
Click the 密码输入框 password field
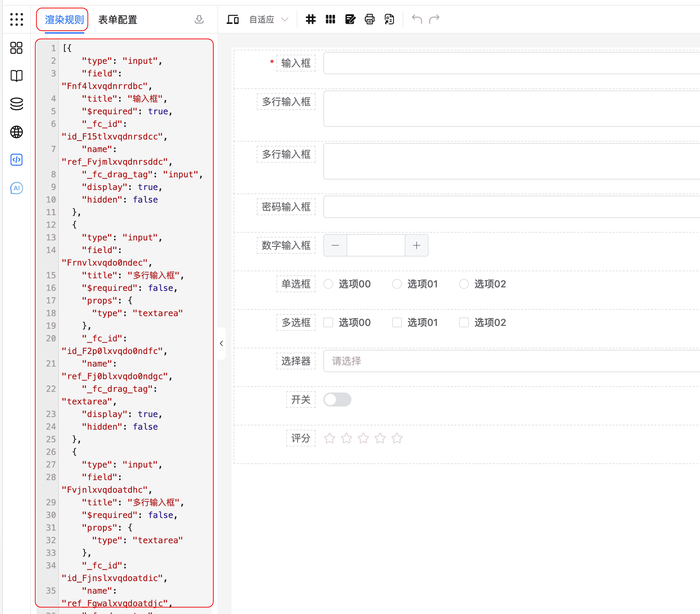511,207
